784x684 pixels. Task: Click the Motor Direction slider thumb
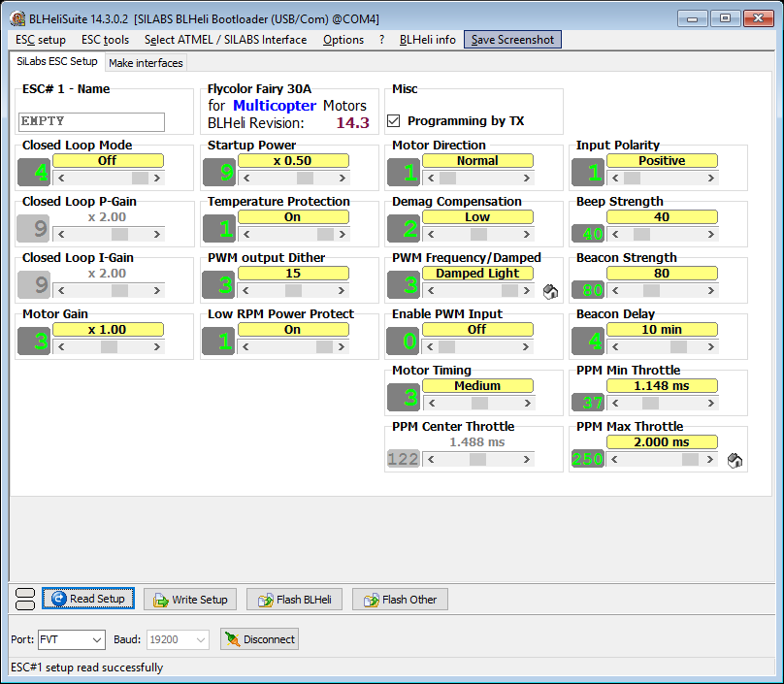point(448,178)
